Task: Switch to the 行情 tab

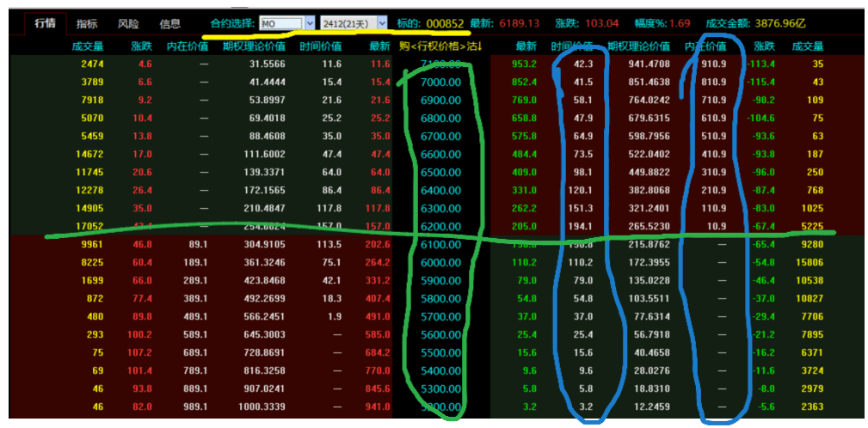Action: point(45,23)
